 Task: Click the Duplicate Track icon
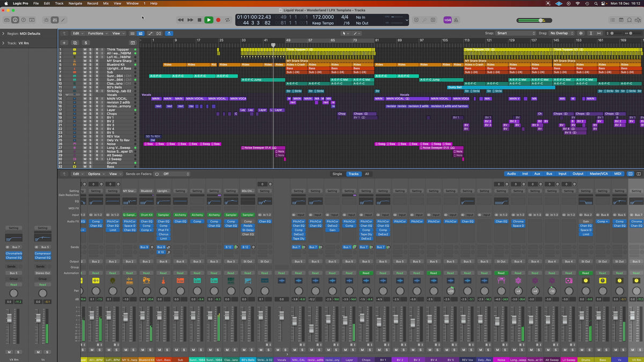click(76, 42)
